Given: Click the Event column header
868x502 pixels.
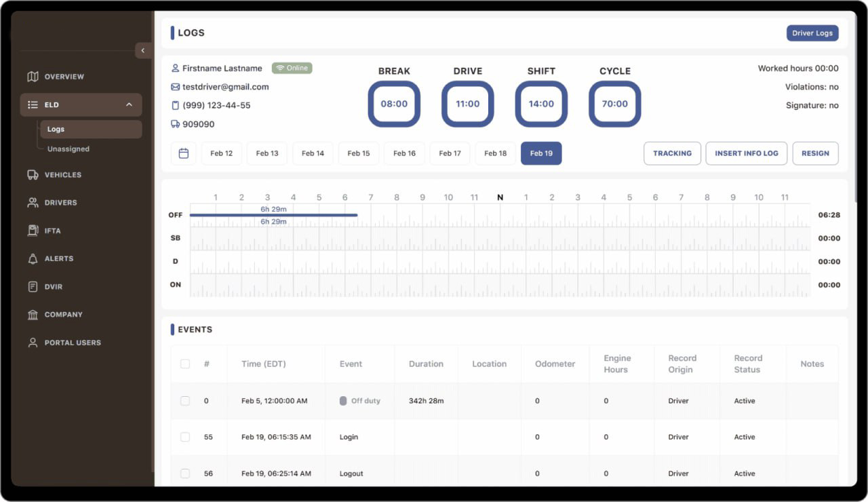Looking at the screenshot, I should point(351,364).
